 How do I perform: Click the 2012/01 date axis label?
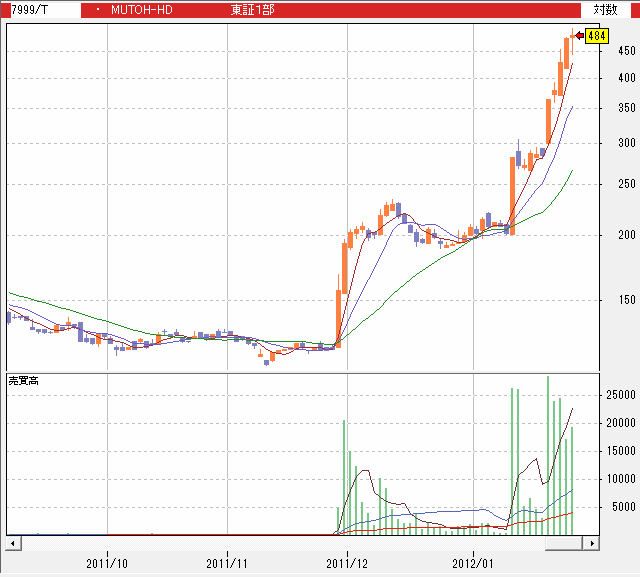pos(473,564)
